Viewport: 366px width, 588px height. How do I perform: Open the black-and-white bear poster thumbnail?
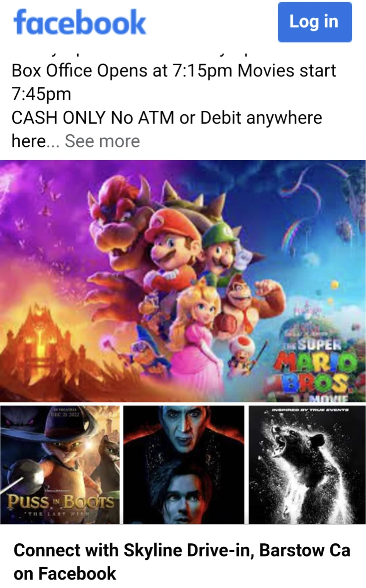pos(307,464)
